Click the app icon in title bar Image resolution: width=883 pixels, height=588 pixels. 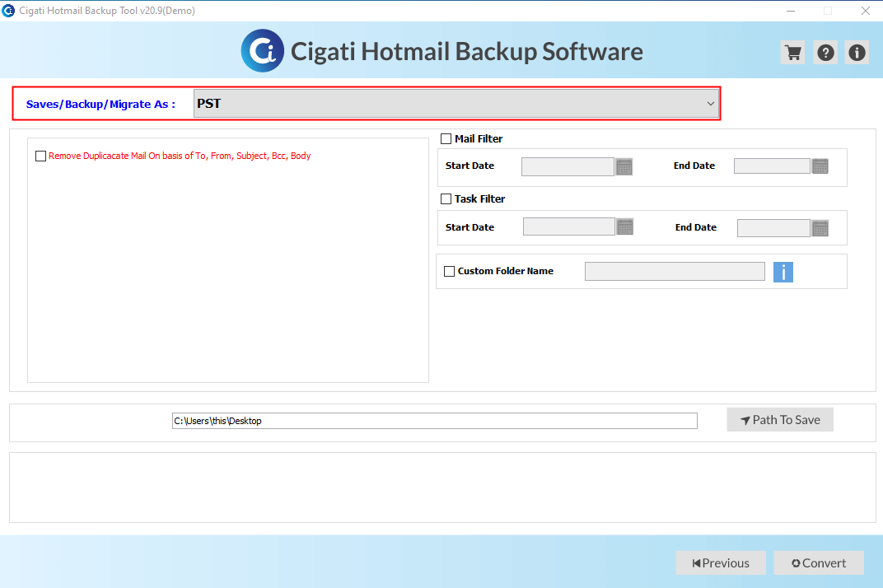pos(8,11)
